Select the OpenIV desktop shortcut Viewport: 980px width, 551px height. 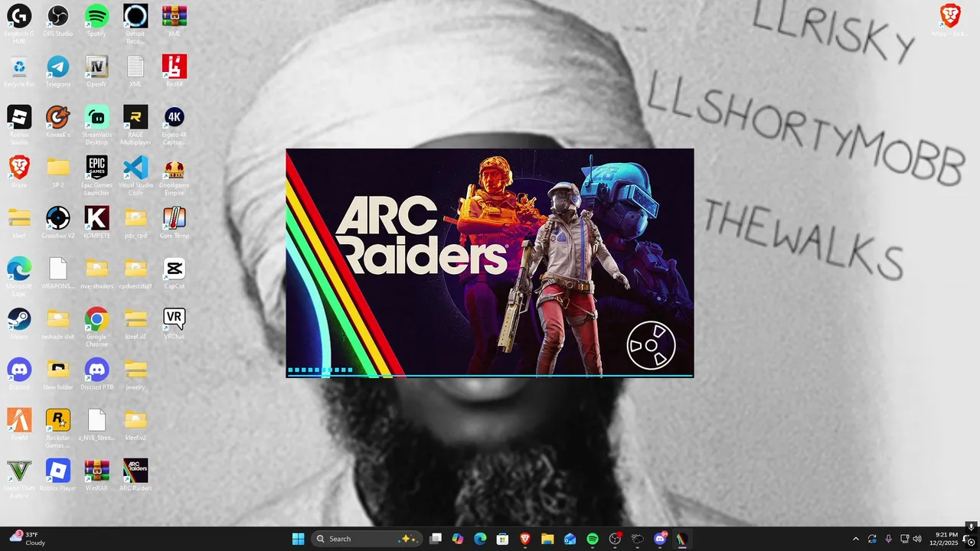click(96, 71)
